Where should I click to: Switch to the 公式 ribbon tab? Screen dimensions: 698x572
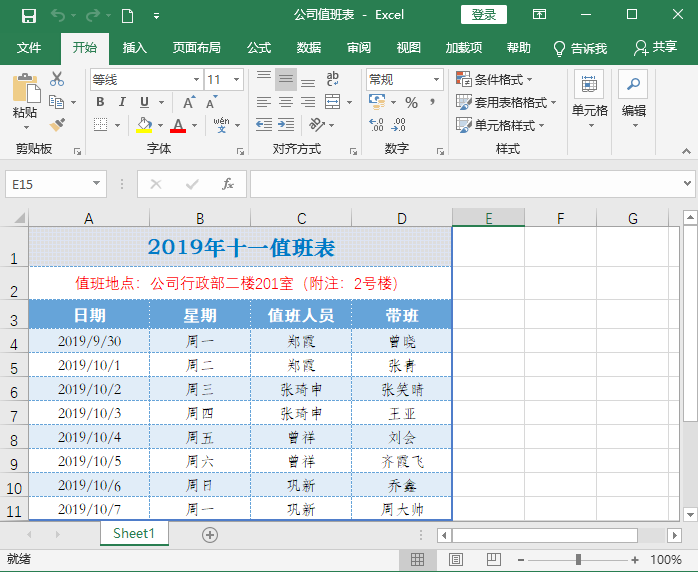[259, 48]
